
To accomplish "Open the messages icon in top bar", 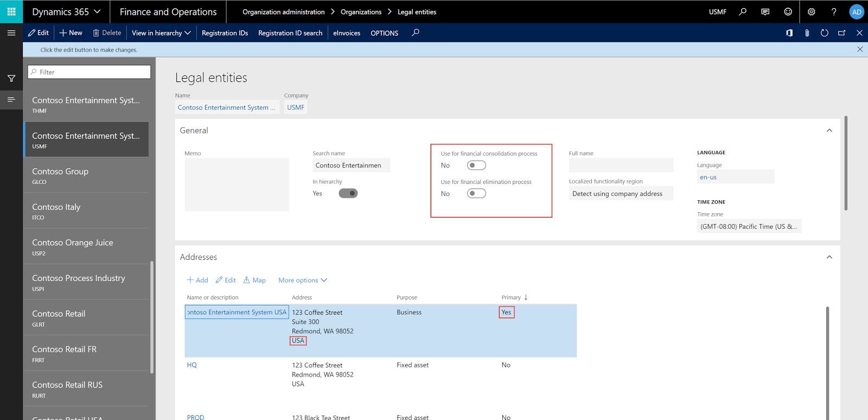I will pos(765,11).
